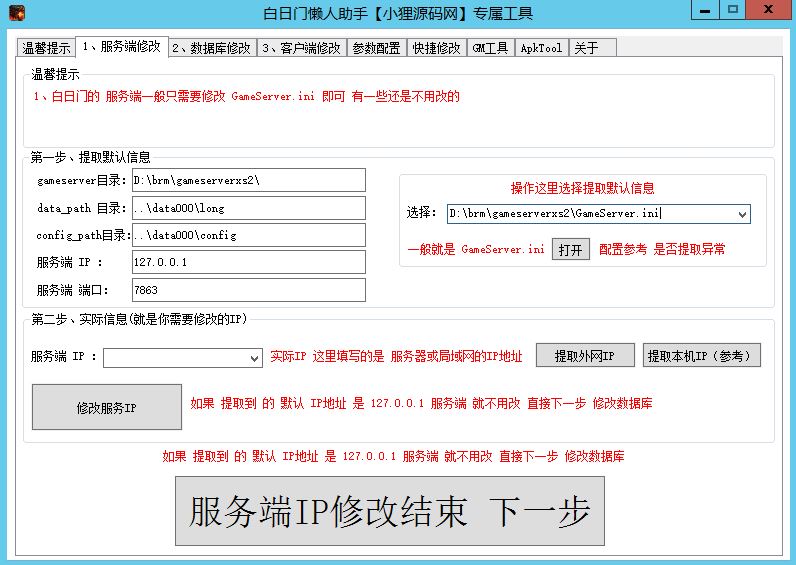The image size is (796, 565).
Task: Click the data_path 目录 text field
Action: 248,208
